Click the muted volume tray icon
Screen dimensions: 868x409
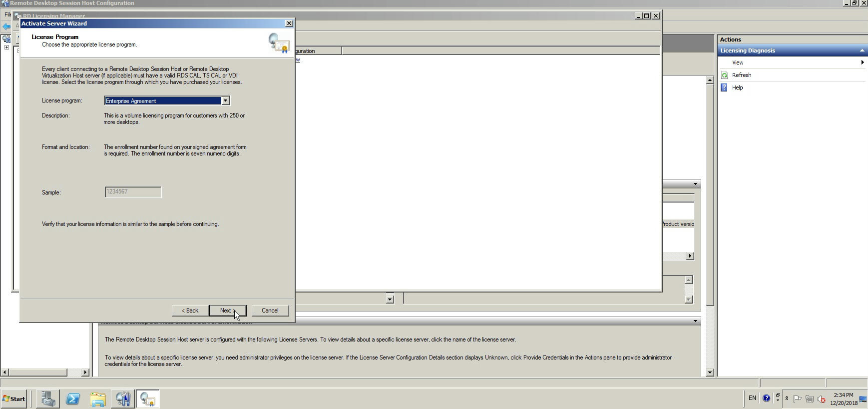(822, 399)
